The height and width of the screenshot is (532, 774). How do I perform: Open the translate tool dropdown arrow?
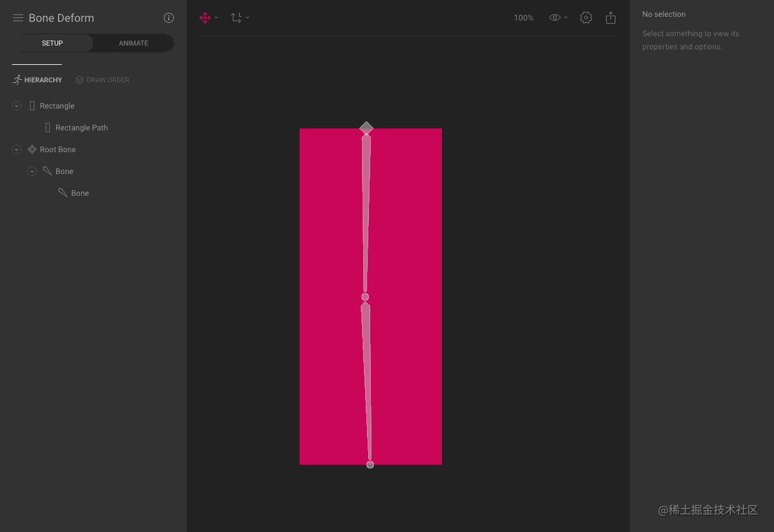[217, 17]
